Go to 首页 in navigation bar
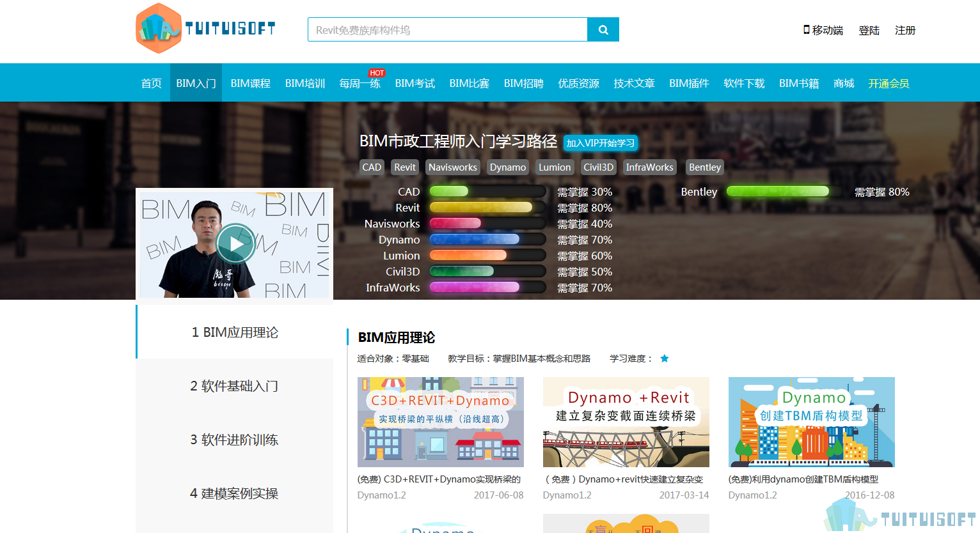This screenshot has height=533, width=980. point(152,83)
